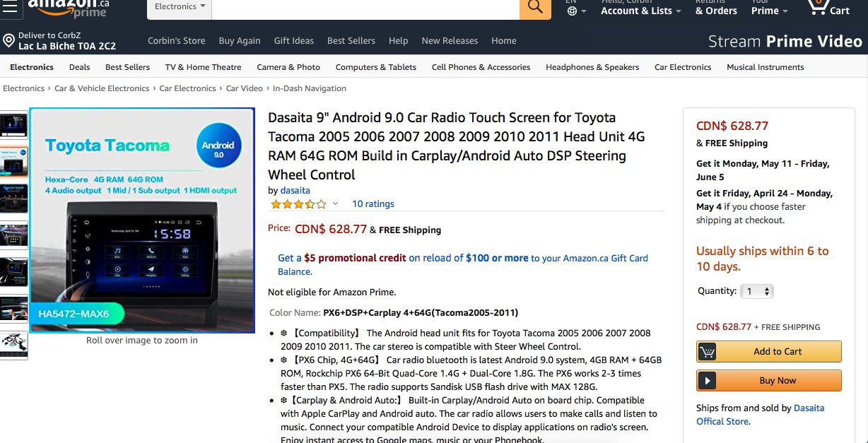Select the fourth product thumbnail
The height and width of the screenshot is (443, 868).
[13, 235]
